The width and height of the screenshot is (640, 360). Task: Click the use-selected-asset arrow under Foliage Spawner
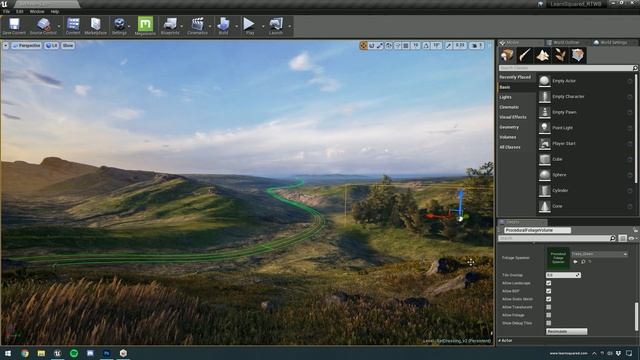click(576, 262)
